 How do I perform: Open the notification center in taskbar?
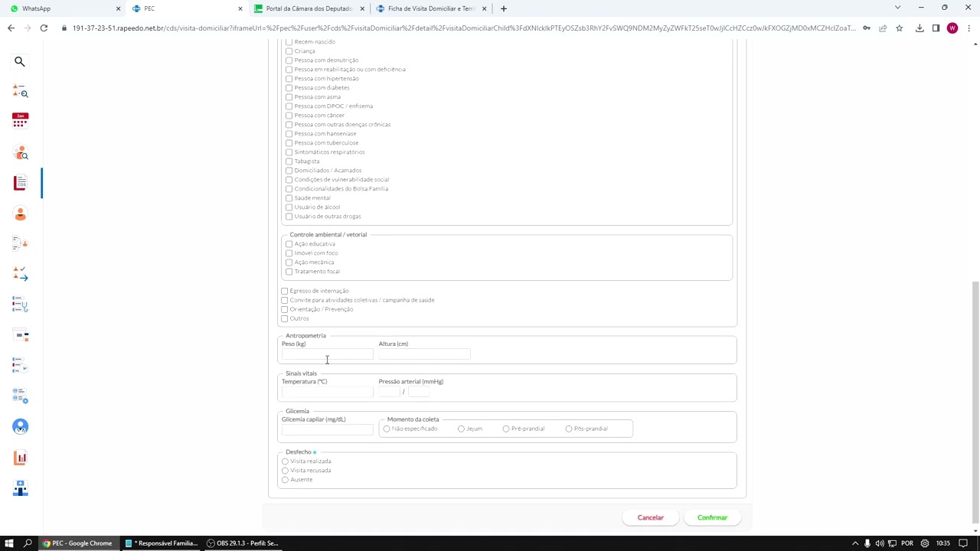click(964, 543)
